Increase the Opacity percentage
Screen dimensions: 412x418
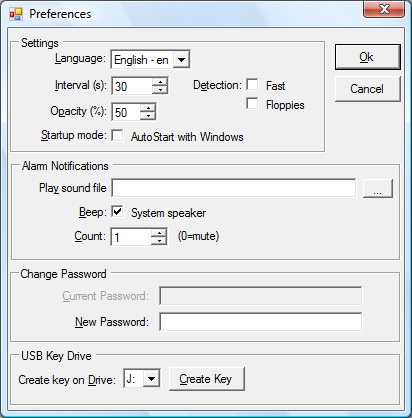pos(148,108)
